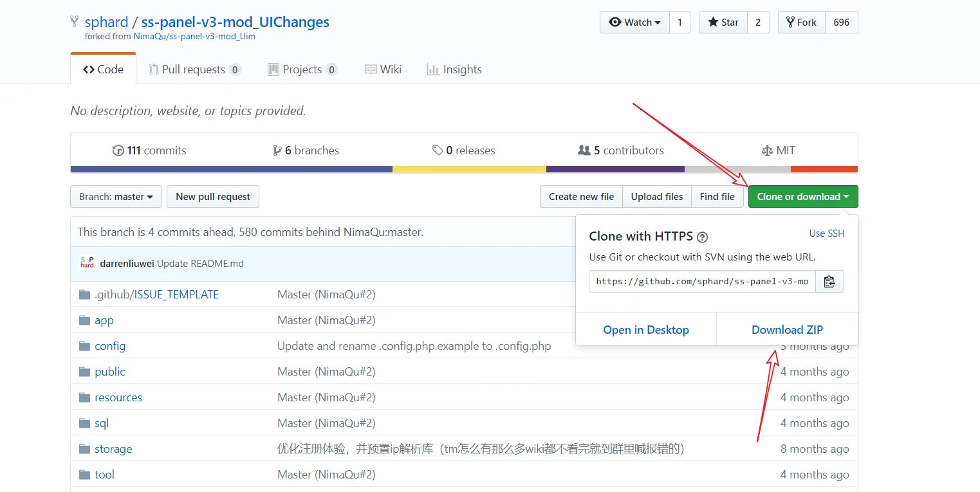The width and height of the screenshot is (980, 492).
Task: Click the history icon beside 111 commits
Action: pos(118,150)
